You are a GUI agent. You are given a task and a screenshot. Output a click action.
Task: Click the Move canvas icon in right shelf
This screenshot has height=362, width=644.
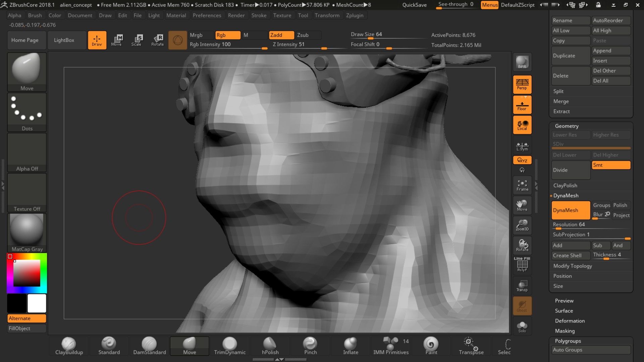(522, 205)
